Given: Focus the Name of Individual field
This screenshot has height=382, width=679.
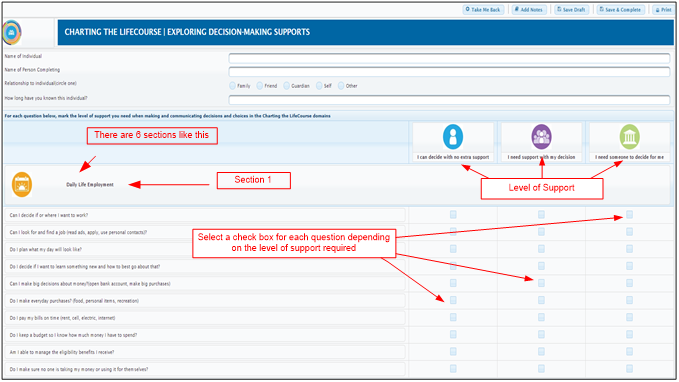Looking at the screenshot, I should point(449,58).
